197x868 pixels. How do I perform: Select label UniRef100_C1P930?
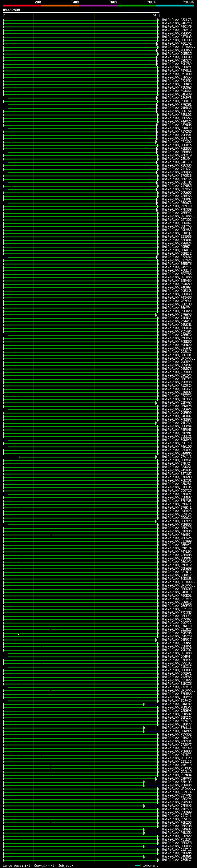(177, 531)
